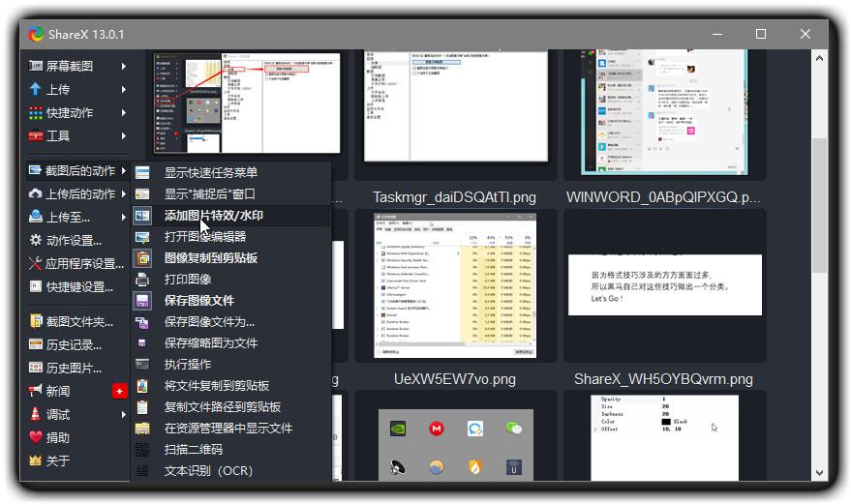Image resolution: width=851 pixels, height=504 pixels.
Task: Expand the 上传至... submenu arrow
Action: (x=124, y=217)
